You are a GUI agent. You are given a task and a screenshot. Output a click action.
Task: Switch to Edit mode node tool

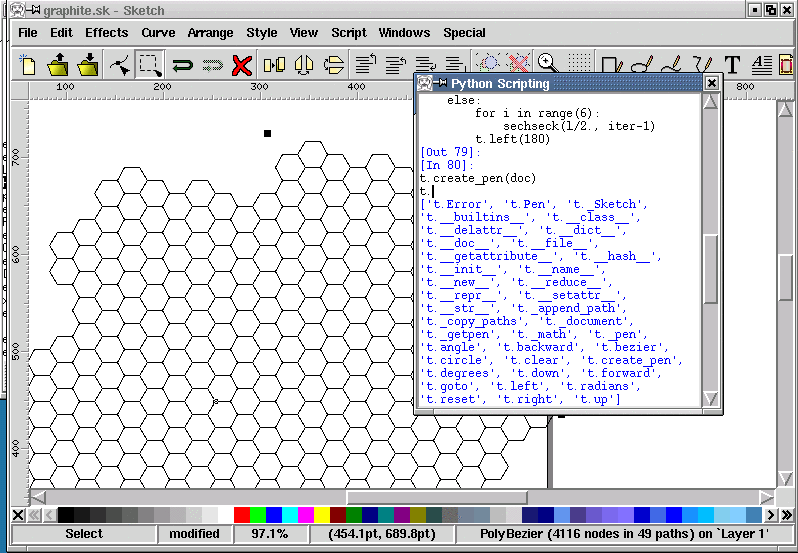[x=120, y=65]
